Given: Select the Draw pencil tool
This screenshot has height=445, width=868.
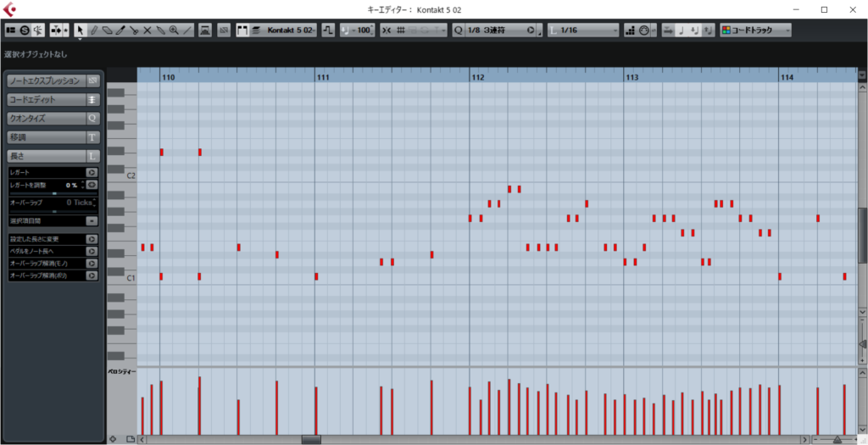Looking at the screenshot, I should pos(93,30).
